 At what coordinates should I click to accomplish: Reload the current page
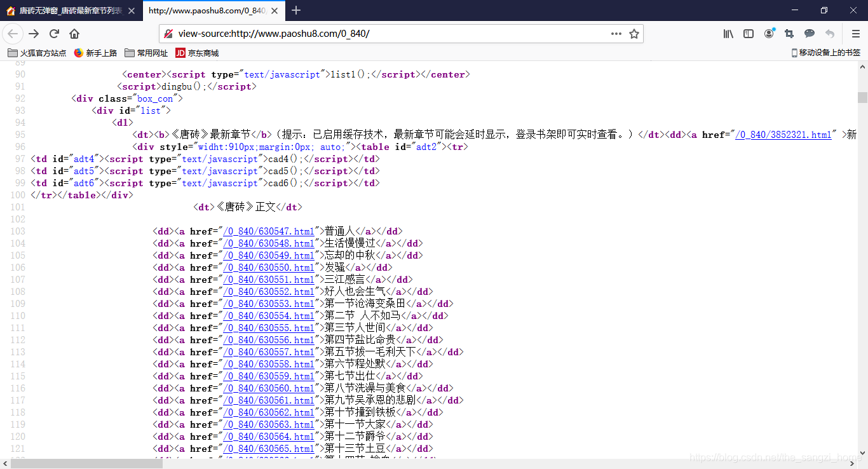(54, 34)
